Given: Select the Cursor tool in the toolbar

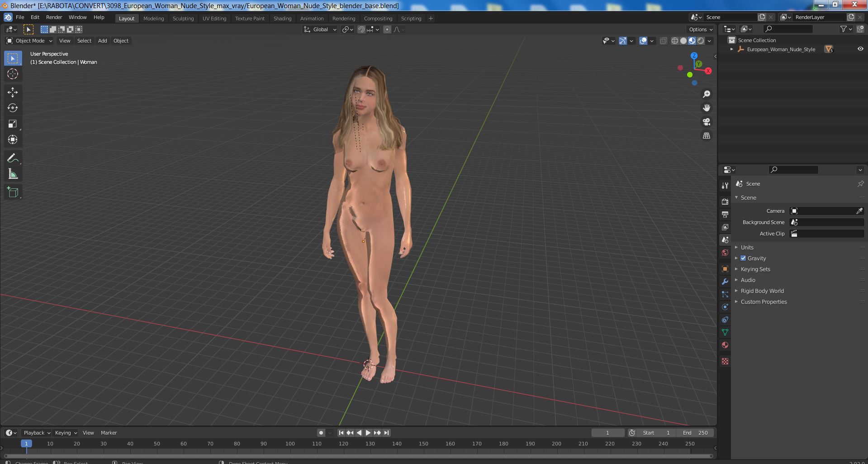Looking at the screenshot, I should (13, 74).
